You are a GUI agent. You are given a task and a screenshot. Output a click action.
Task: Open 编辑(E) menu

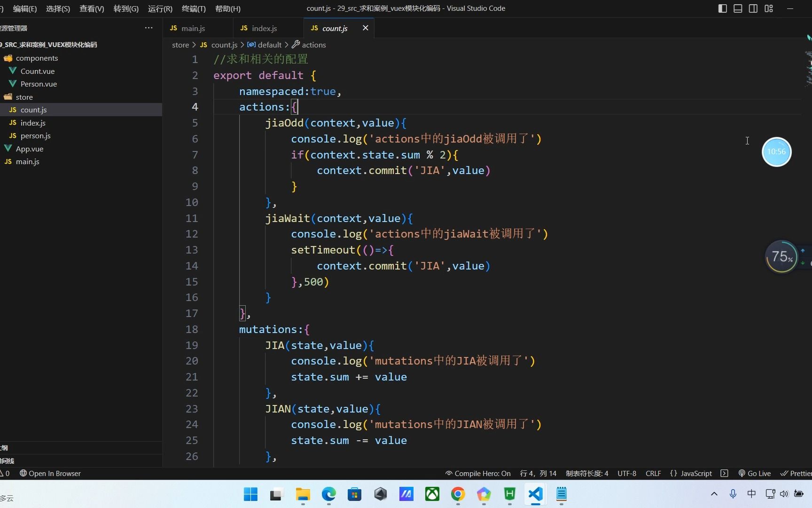(25, 8)
